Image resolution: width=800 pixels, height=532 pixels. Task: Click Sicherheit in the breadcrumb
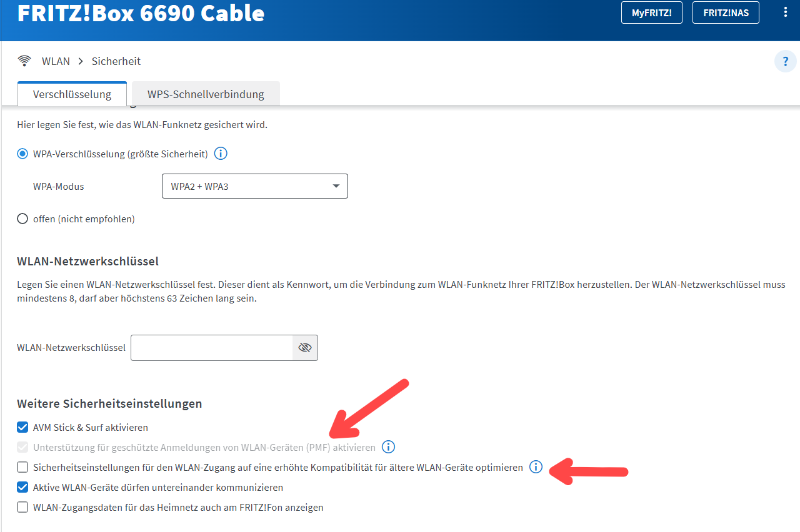point(116,61)
